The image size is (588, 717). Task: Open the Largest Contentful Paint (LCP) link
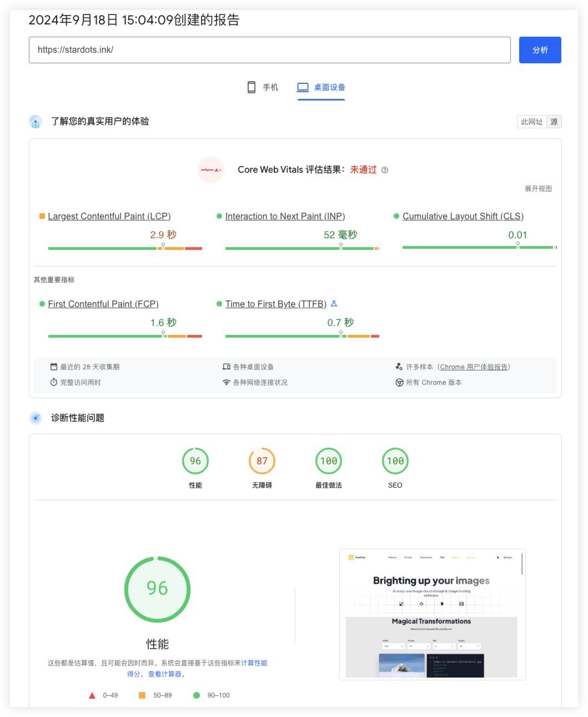[x=109, y=216]
